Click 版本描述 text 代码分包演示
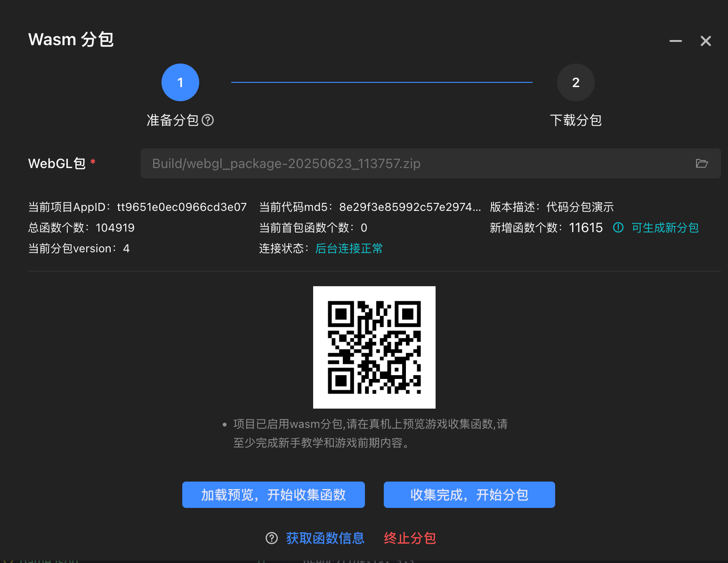Screen dimensions: 728x563 tap(580, 207)
